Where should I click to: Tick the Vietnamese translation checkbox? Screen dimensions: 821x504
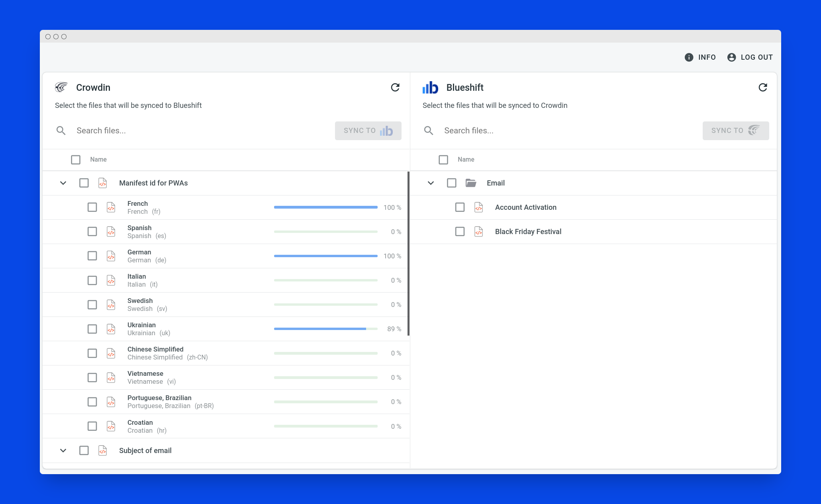tap(92, 377)
